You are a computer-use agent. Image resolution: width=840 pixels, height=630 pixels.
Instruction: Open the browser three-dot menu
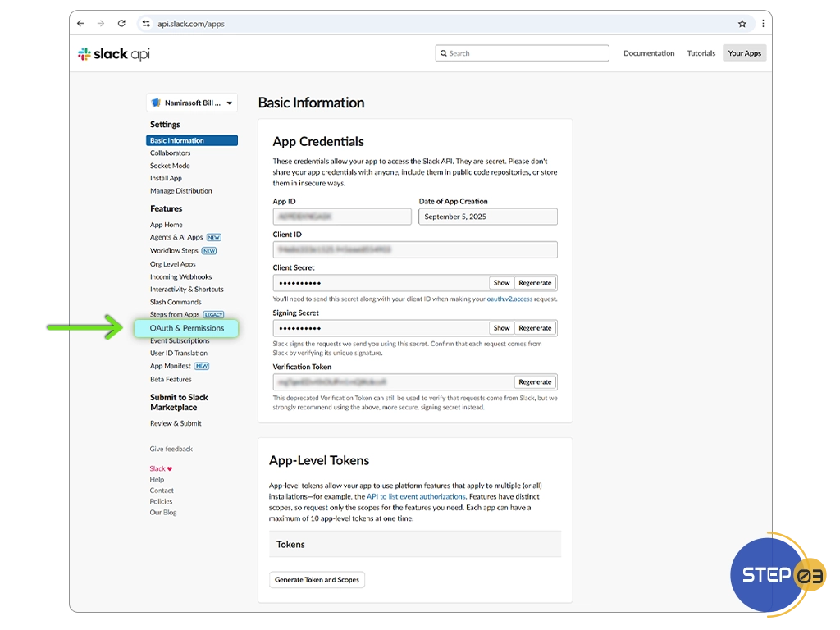coord(763,24)
